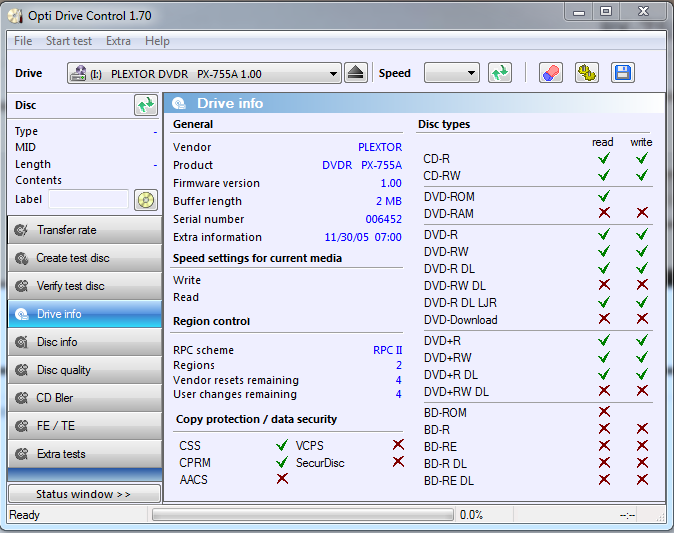Click the eject disc button
Viewport: 674px width, 533px height.
pyautogui.click(x=356, y=73)
